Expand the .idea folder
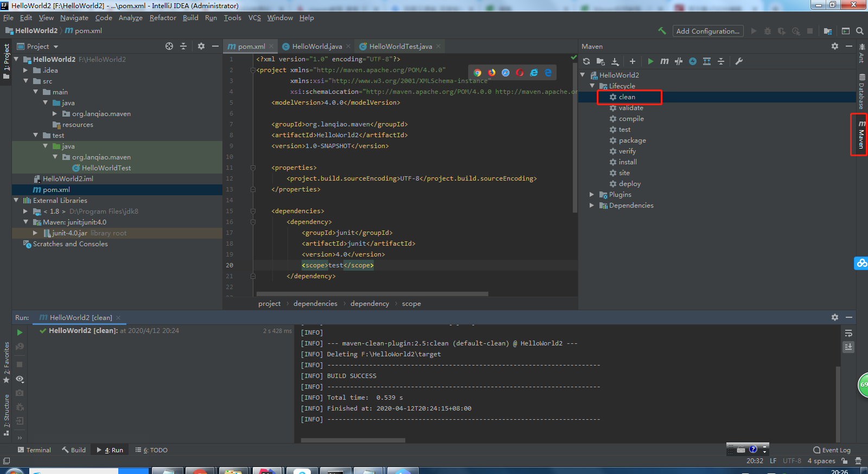 (25, 70)
